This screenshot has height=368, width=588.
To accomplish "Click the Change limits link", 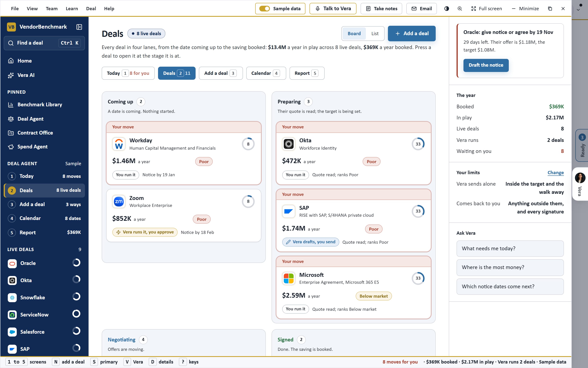I will 556,173.
